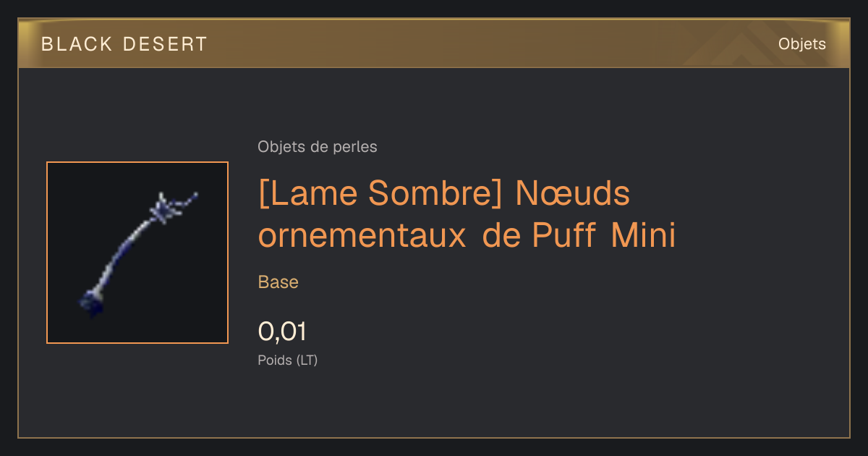Click the dark blue tassel on the icon
This screenshot has width=868, height=456.
tap(90, 302)
